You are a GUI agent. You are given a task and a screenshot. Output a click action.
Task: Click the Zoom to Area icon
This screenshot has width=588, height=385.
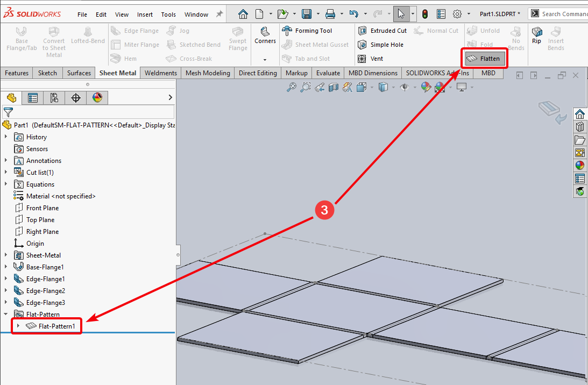point(306,87)
